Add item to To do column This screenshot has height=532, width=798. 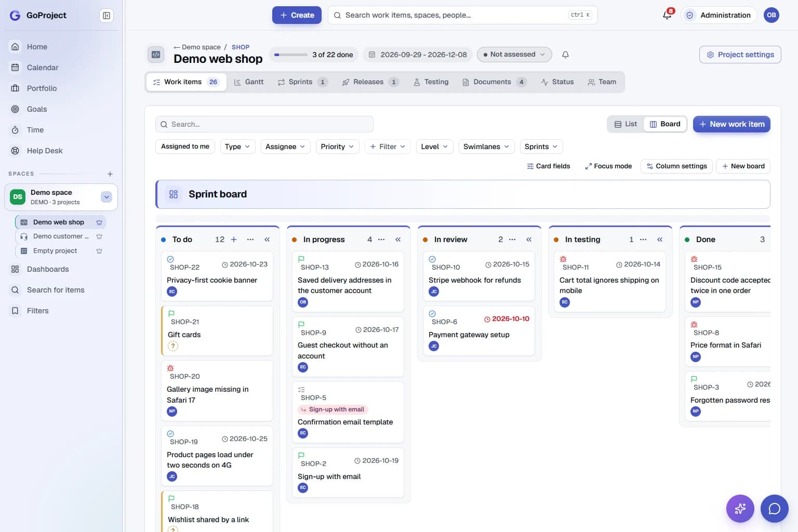pyautogui.click(x=234, y=240)
